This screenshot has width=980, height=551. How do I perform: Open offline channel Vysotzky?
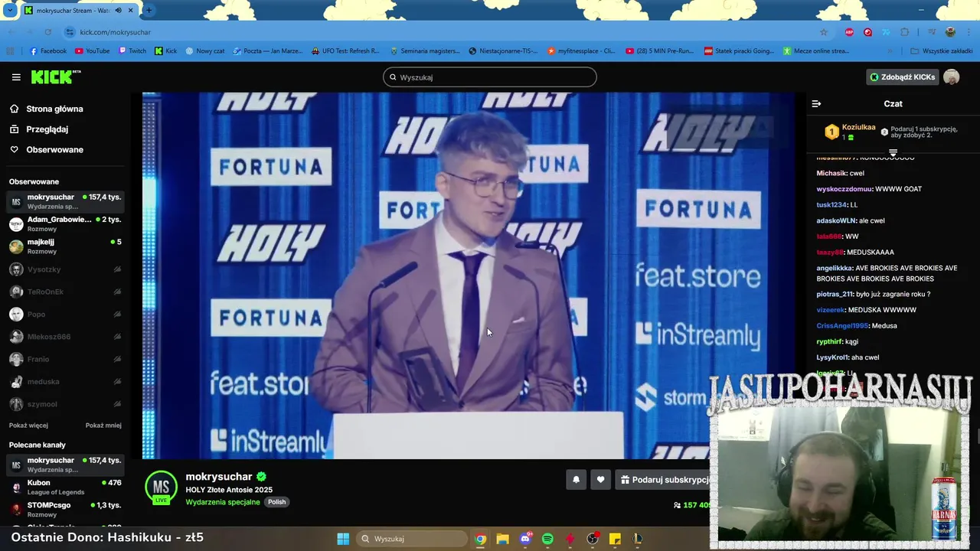(65, 269)
